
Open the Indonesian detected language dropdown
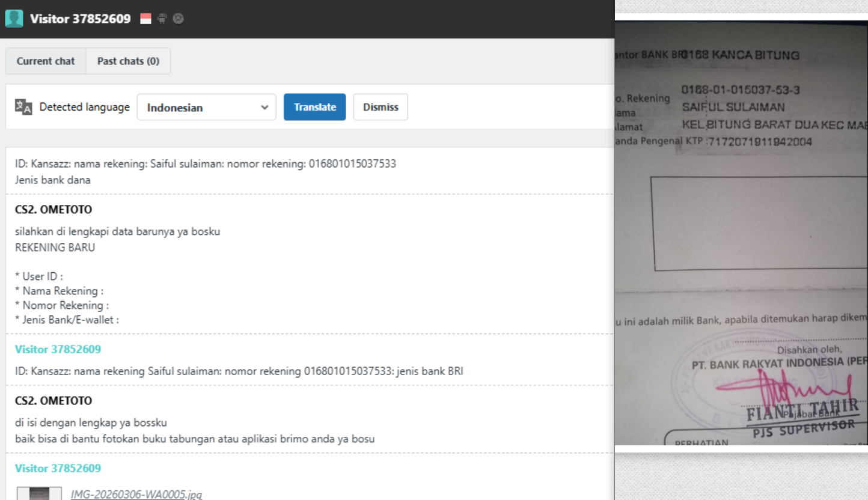click(x=207, y=108)
